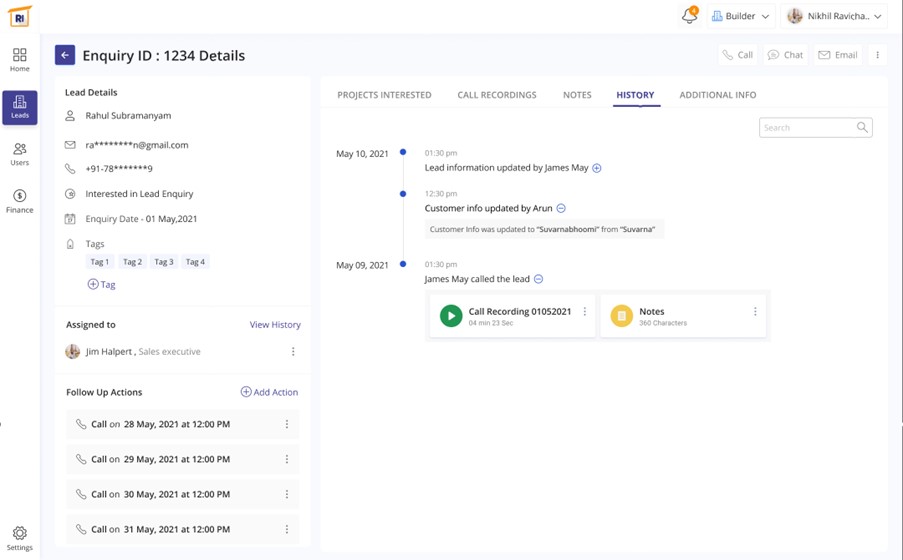Open Nikhil Ravicha profile dropdown
Screen dimensions: 903x560
pyautogui.click(x=834, y=16)
